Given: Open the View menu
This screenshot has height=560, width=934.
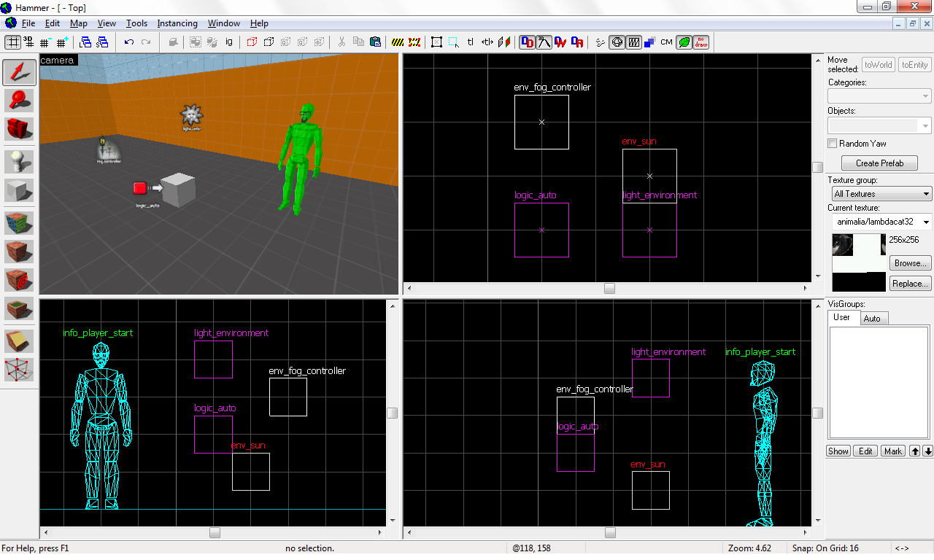Looking at the screenshot, I should click(x=107, y=23).
